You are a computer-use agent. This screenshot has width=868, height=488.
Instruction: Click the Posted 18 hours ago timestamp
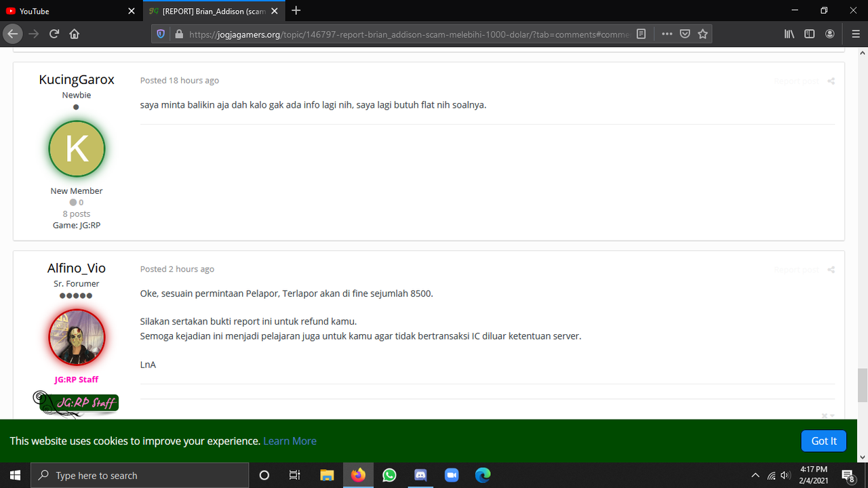[180, 80]
